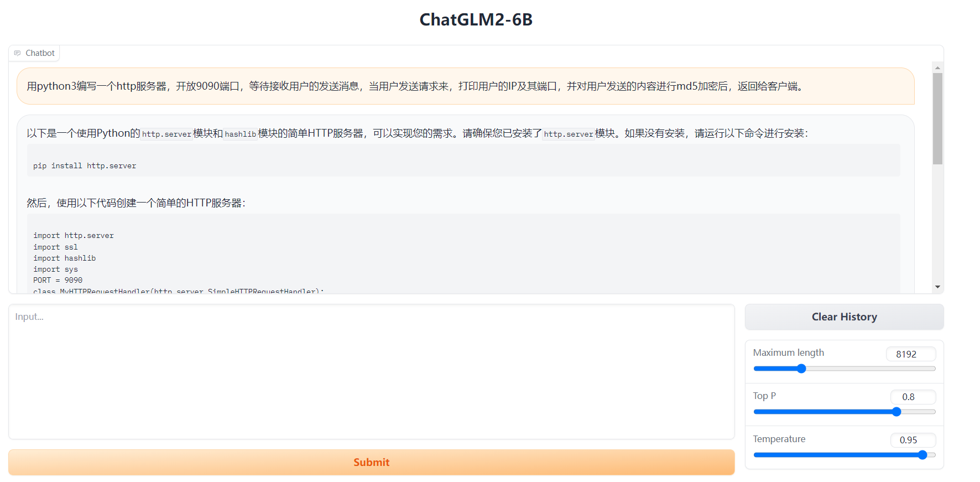The width and height of the screenshot is (980, 482).
Task: Click the Chatbot label icon
Action: (17, 53)
